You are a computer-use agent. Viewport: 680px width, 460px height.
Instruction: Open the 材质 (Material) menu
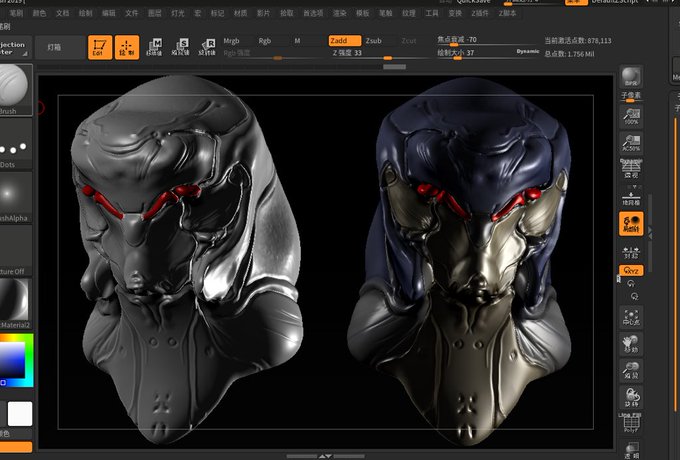[240, 13]
